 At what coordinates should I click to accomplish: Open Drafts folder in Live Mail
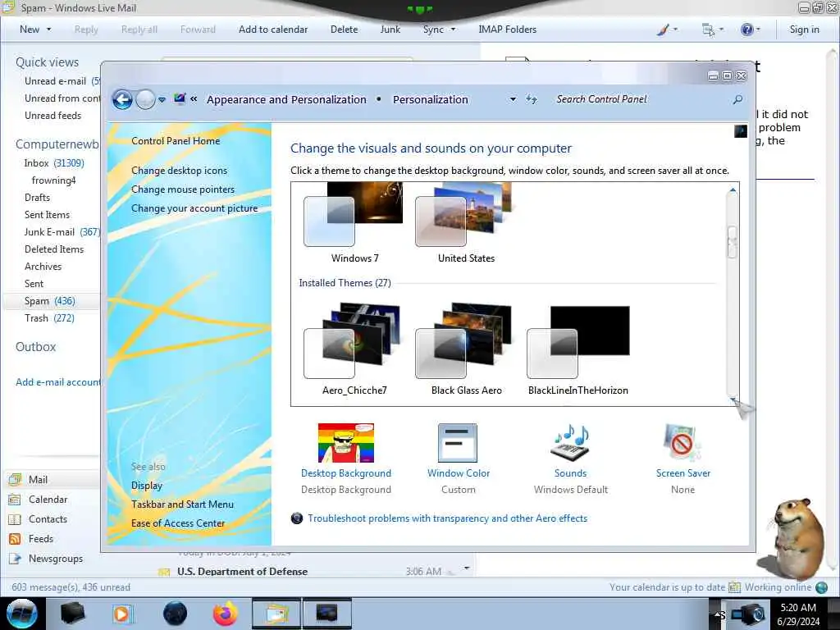[x=37, y=197]
